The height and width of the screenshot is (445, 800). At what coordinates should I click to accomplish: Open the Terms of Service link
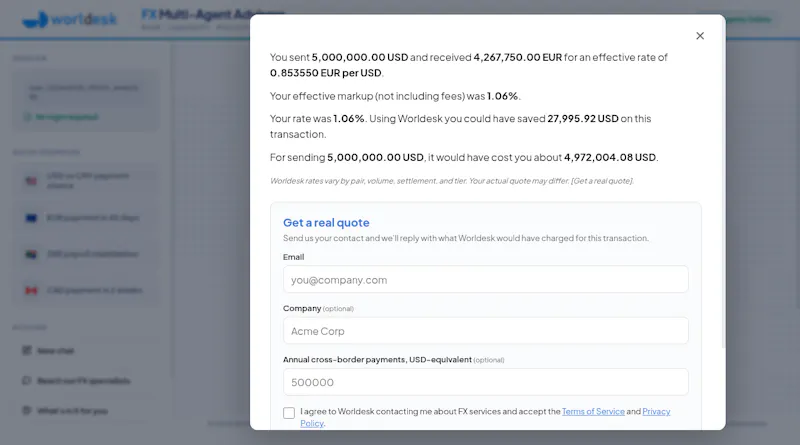[x=593, y=411]
